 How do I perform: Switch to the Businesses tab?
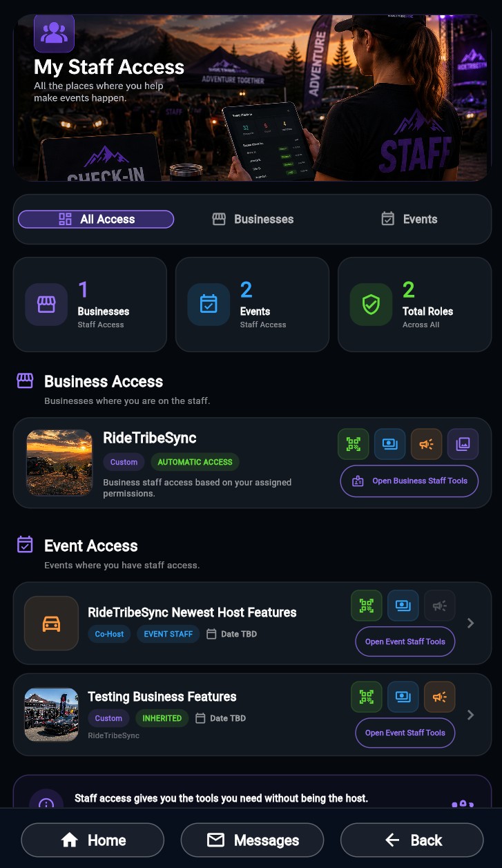click(253, 219)
